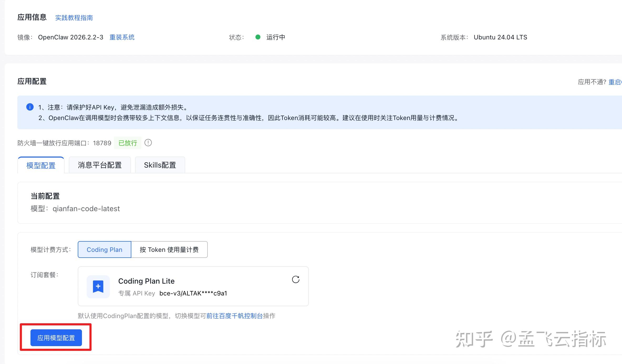Follow the 前往百度千帆控制台 link
Screen dimensions: 622x364
tap(234, 316)
